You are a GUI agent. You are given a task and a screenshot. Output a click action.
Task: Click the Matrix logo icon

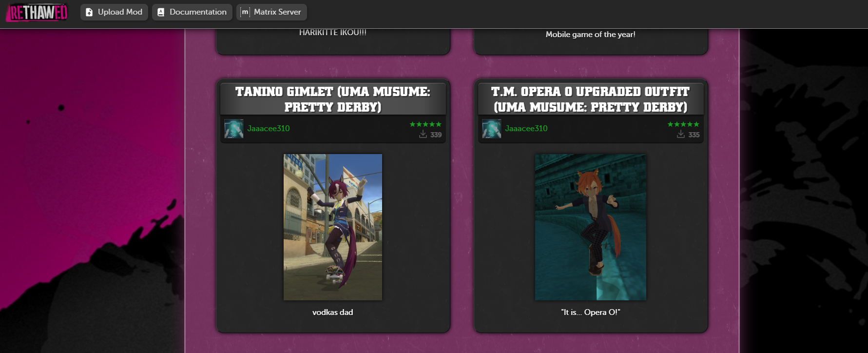point(245,12)
